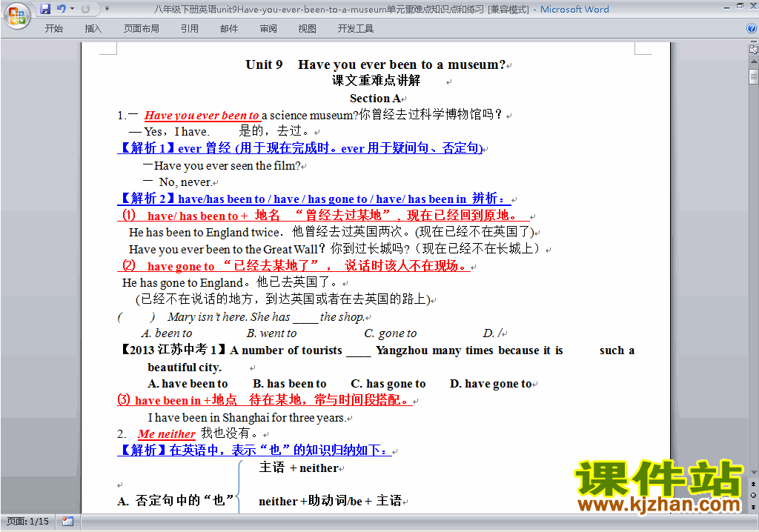
Task: Click the vertical scrollbar up arrow
Action: point(753,61)
